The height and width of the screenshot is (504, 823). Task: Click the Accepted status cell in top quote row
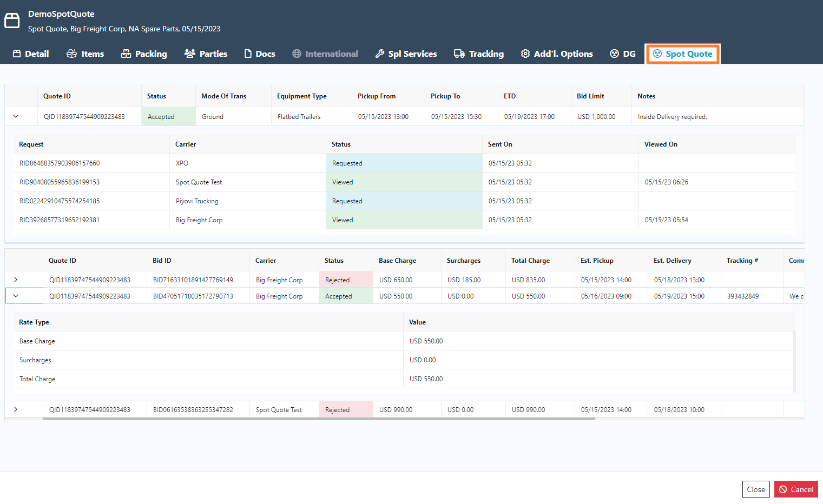pos(168,116)
